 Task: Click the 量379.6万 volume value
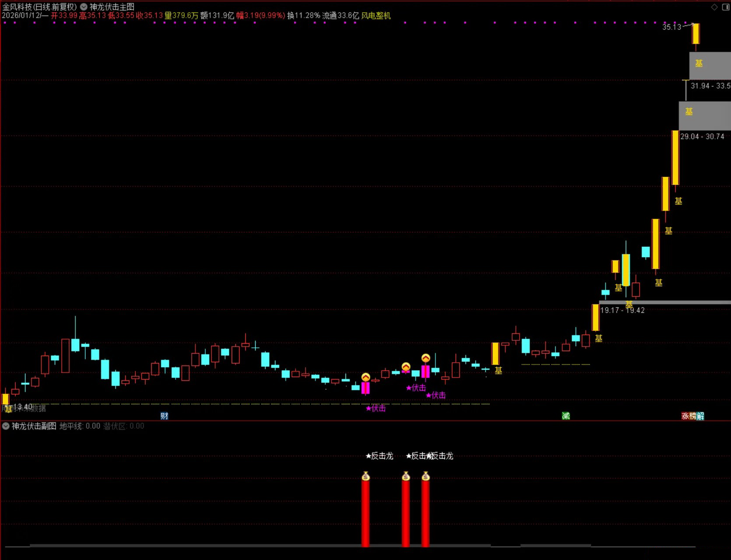point(181,16)
